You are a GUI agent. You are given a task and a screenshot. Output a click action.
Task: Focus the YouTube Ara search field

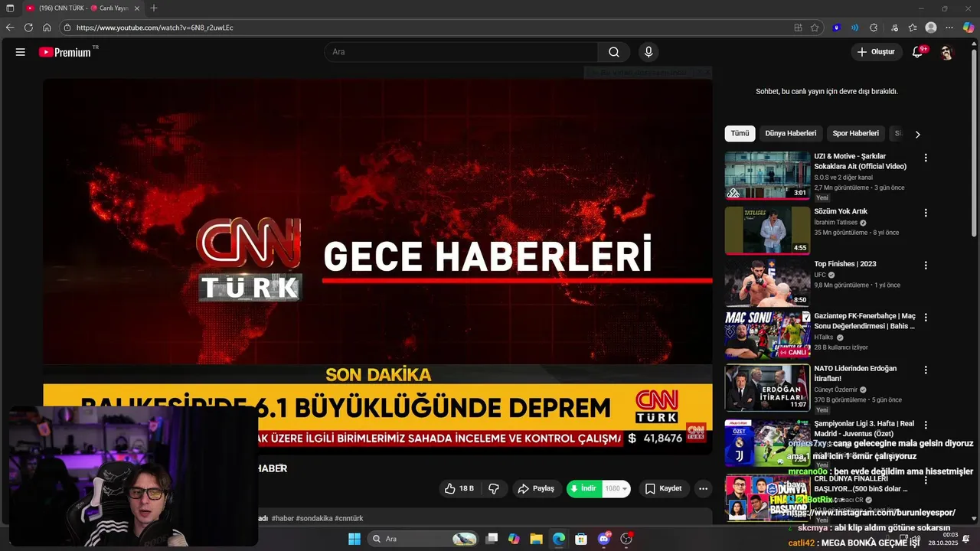pos(462,52)
